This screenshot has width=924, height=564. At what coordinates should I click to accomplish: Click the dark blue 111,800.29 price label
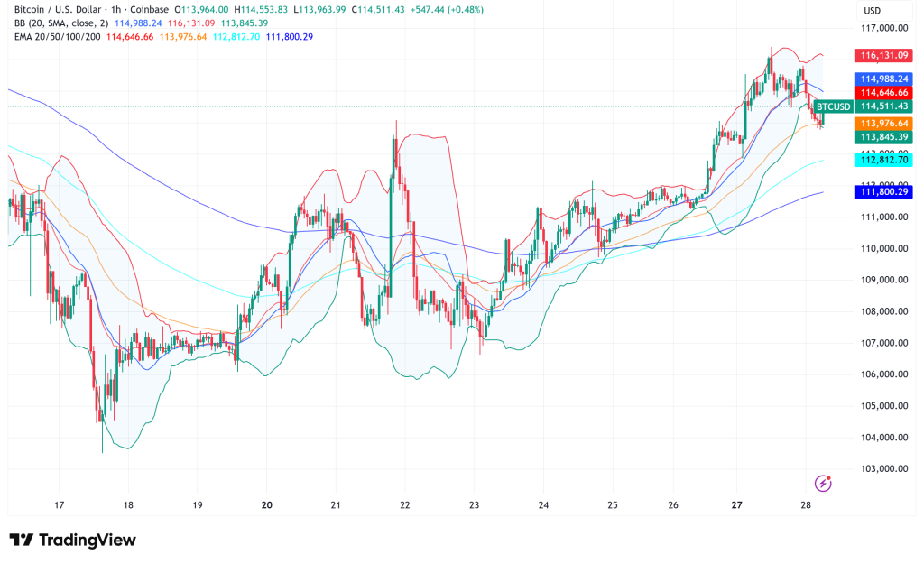pyautogui.click(x=884, y=191)
